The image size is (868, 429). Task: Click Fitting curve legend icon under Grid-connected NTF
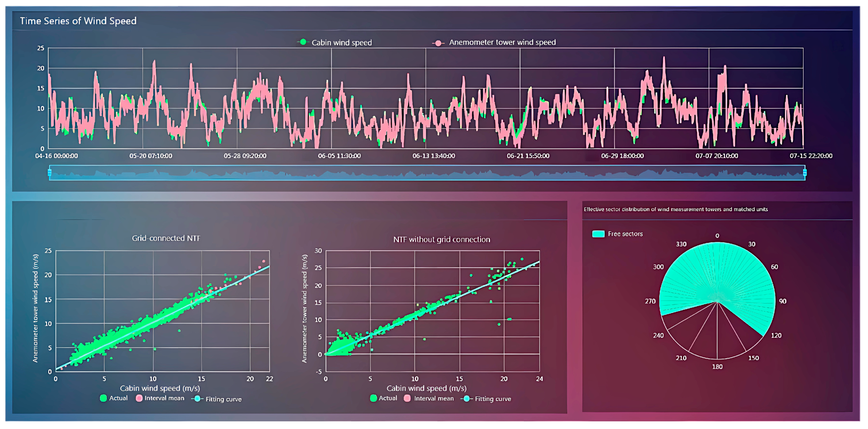(x=197, y=399)
